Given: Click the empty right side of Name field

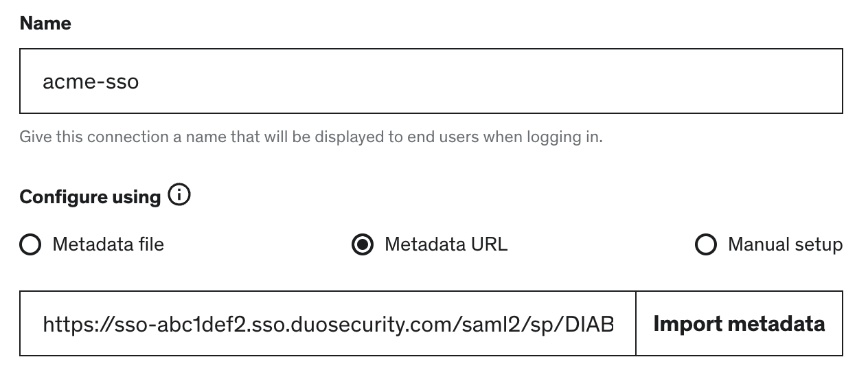Looking at the screenshot, I should point(618,81).
